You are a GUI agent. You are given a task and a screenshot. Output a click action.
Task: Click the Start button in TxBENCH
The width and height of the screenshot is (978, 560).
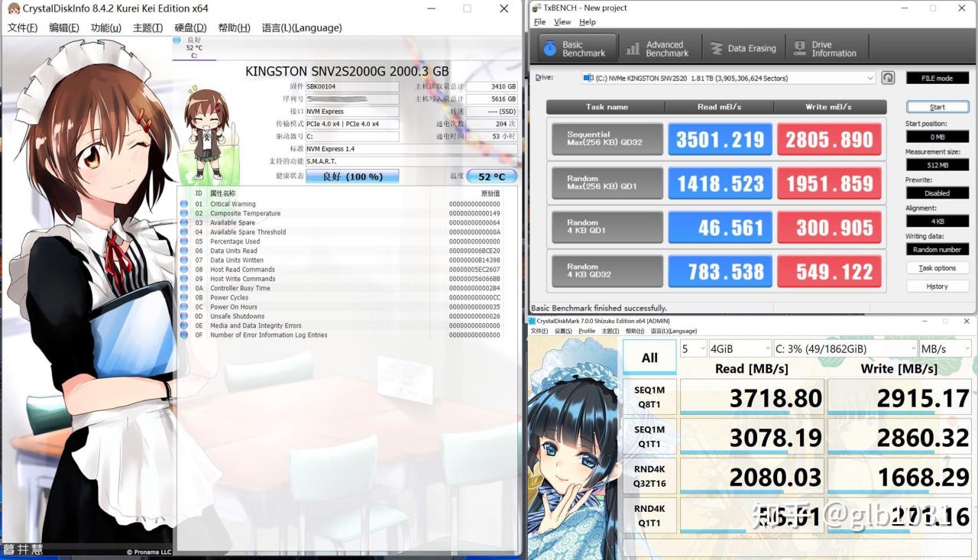tap(938, 106)
